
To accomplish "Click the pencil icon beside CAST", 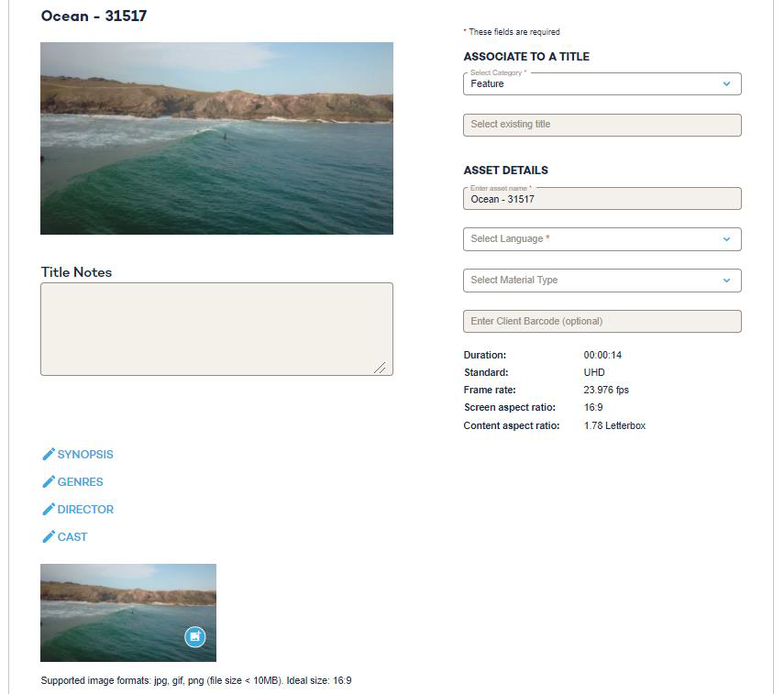I will coord(49,536).
